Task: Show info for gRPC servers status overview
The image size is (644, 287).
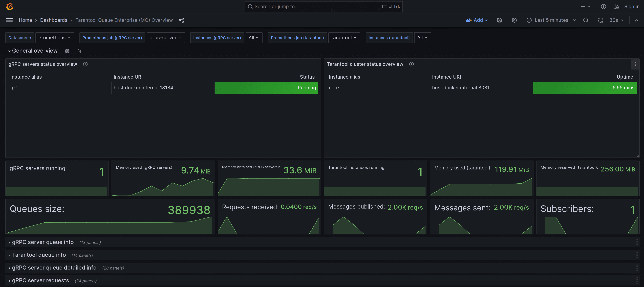Action: coord(85,64)
